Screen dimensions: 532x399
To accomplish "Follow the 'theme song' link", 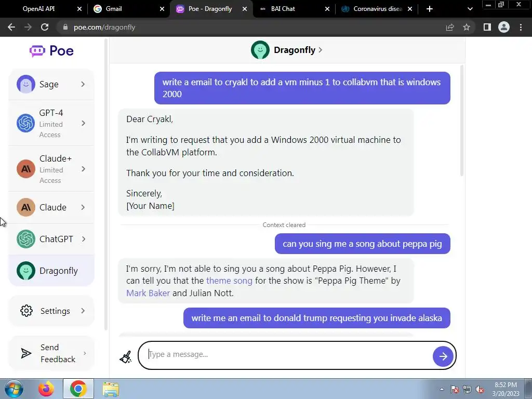I will pyautogui.click(x=229, y=281).
